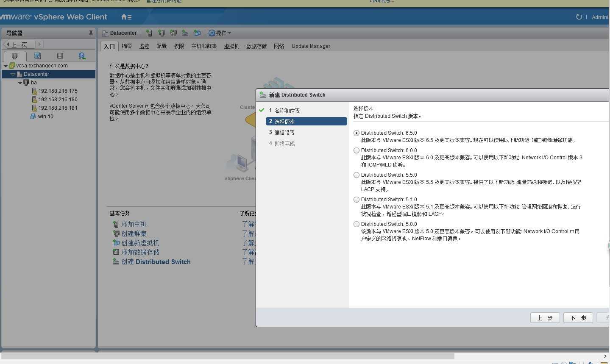Click the forward history arrow in navigator
The height and width of the screenshot is (364, 610).
pos(39,44)
